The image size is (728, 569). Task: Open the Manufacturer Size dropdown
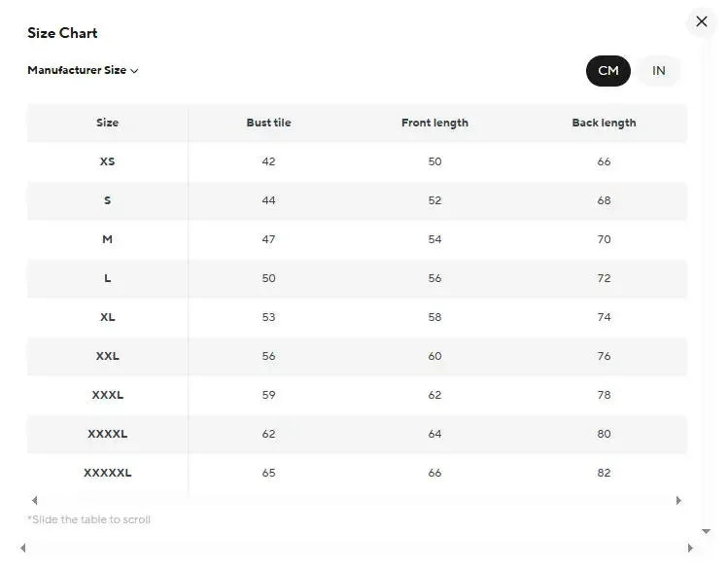coord(83,70)
